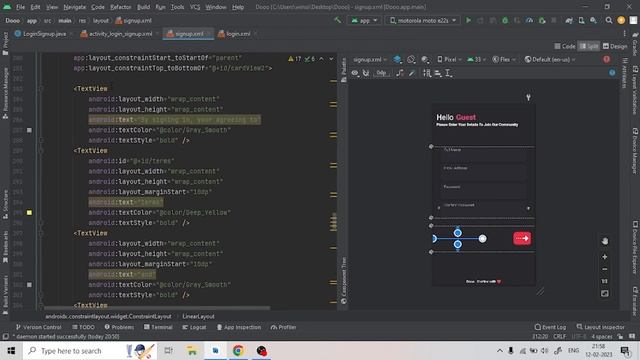This screenshot has width=640, height=360.
Task: Click the ConstraintLayout breadcrumb
Action: [108, 316]
